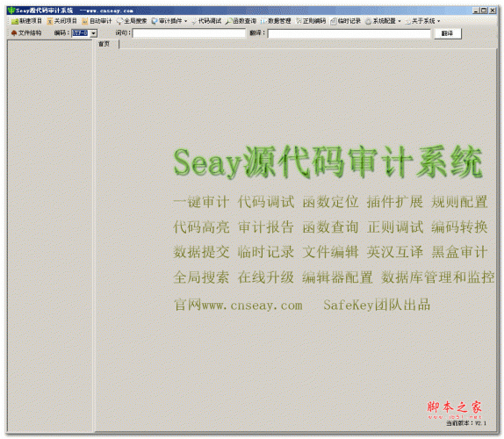
Task: Click the 文件结构 (file structure) panel icon
Action: click(14, 33)
